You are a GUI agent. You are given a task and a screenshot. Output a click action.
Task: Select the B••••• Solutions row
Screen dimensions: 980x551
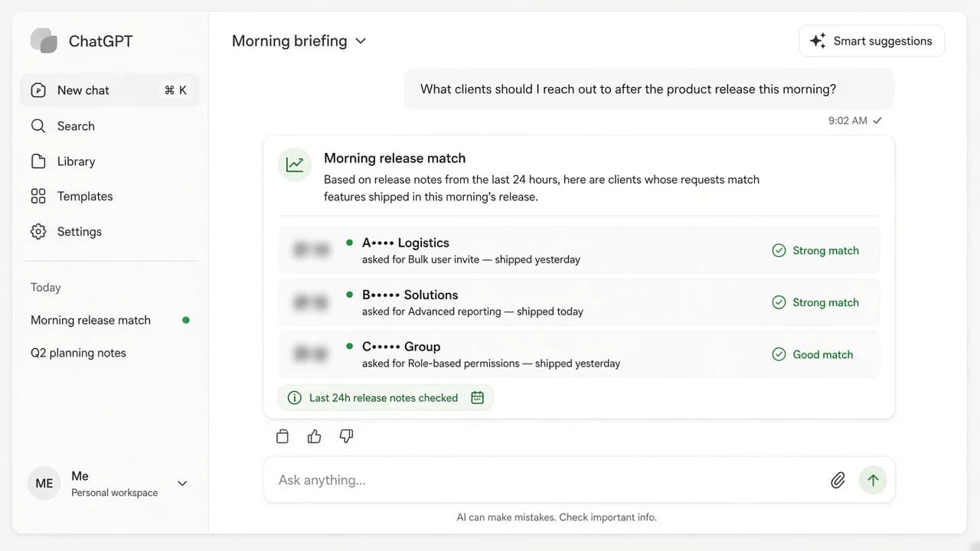[579, 302]
